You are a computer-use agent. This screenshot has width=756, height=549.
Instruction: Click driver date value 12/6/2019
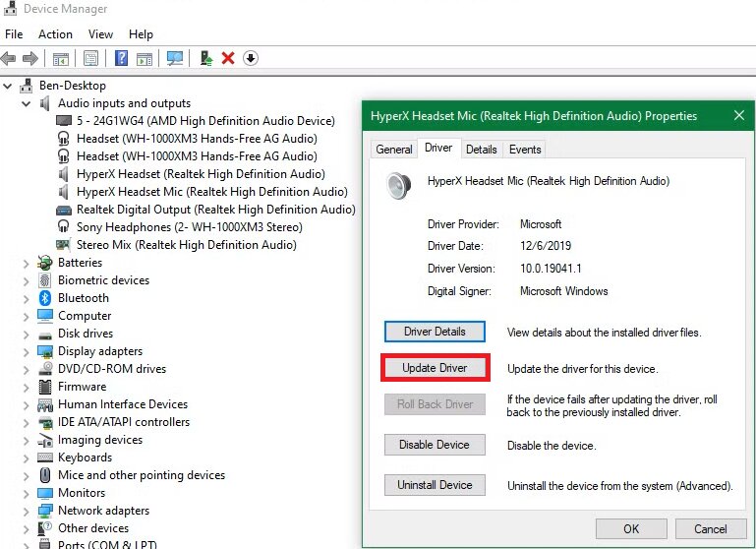click(x=546, y=246)
